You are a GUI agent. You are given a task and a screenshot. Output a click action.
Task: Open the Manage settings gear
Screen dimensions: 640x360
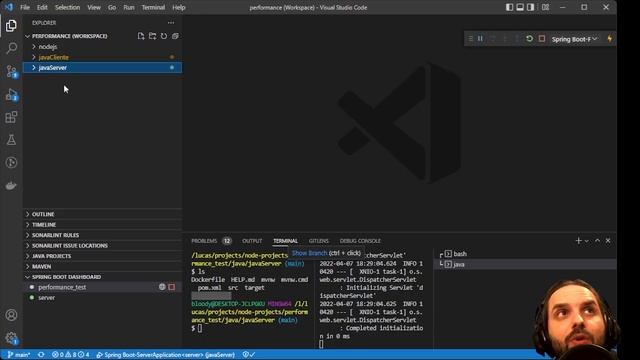[x=11, y=338]
